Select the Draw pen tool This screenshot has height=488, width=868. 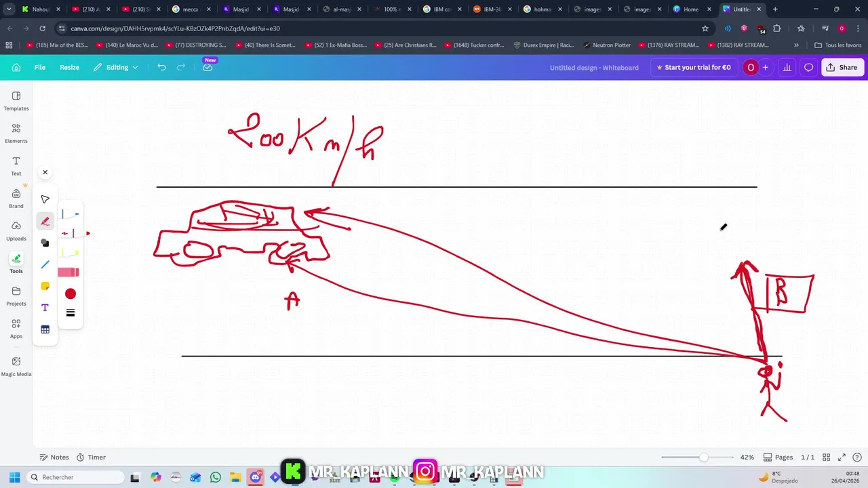tap(45, 221)
